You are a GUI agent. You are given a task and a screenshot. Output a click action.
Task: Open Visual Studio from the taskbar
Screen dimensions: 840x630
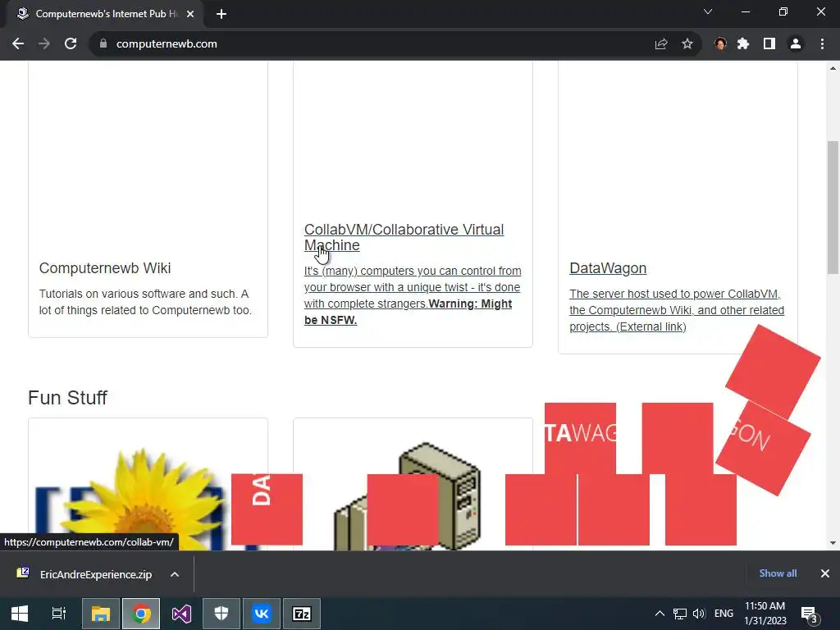click(x=181, y=614)
